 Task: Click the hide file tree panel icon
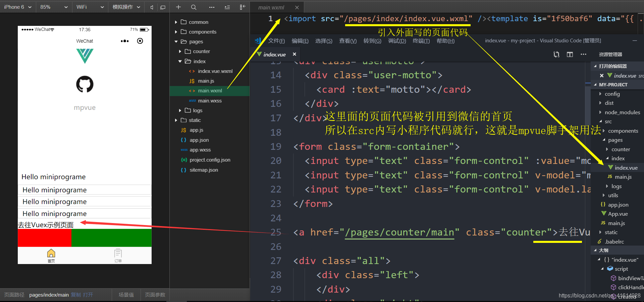tap(243, 7)
